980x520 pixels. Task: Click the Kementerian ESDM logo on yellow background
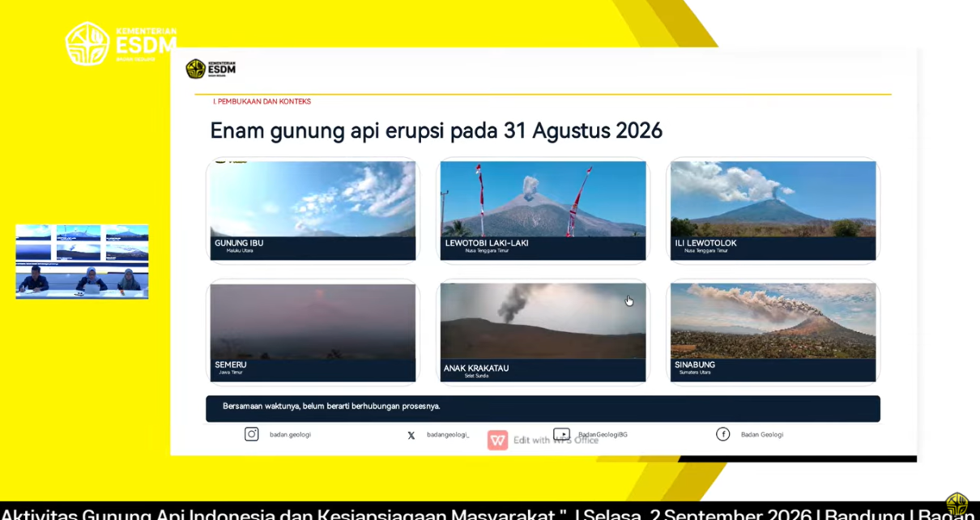pos(121,44)
